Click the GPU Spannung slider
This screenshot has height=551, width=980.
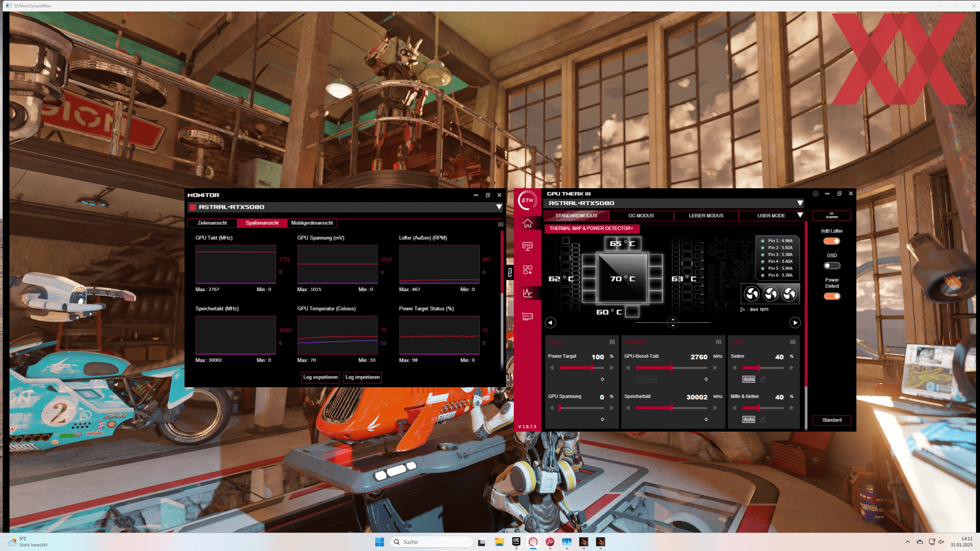(x=581, y=408)
